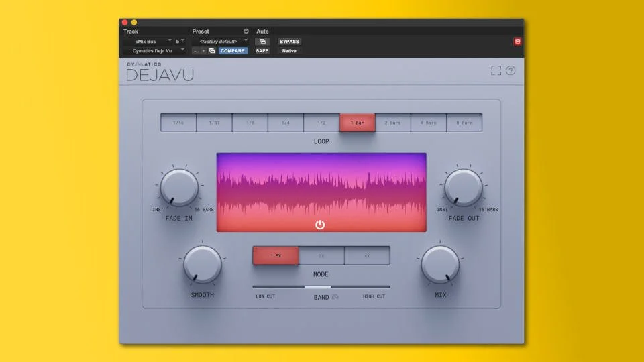Click the Native button
The image size is (644, 362).
pyautogui.click(x=289, y=51)
